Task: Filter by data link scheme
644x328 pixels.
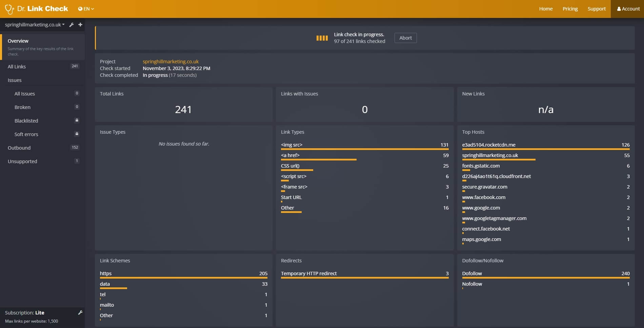Action: tap(105, 284)
